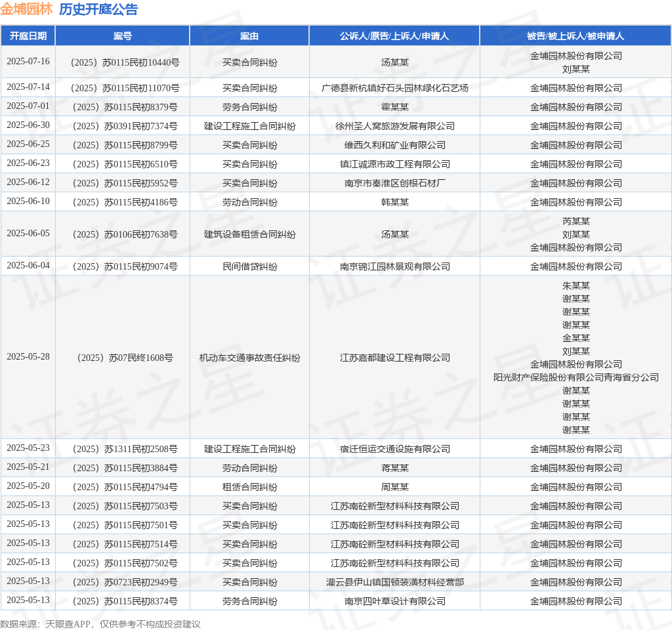Click case number 苏0115民初4186号

(x=125, y=202)
